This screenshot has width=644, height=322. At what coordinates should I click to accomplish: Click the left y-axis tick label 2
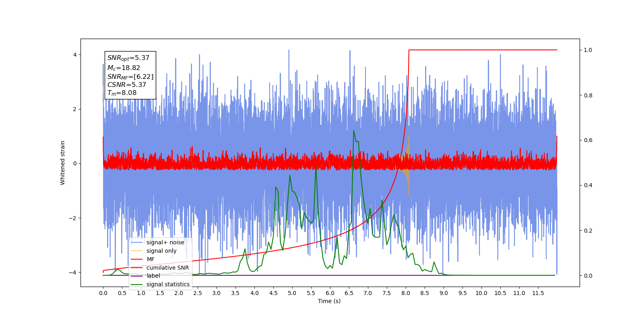(74, 109)
